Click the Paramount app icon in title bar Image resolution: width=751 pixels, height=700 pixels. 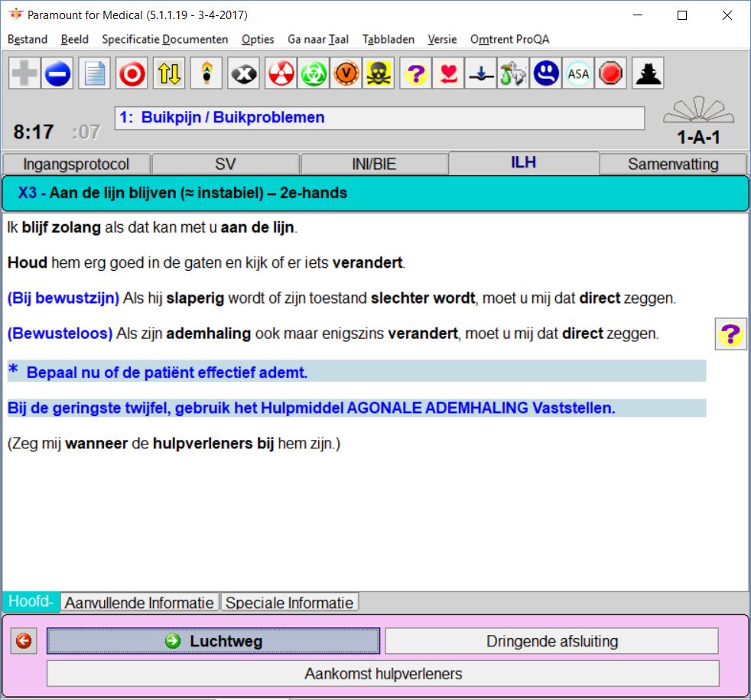pyautogui.click(x=16, y=15)
